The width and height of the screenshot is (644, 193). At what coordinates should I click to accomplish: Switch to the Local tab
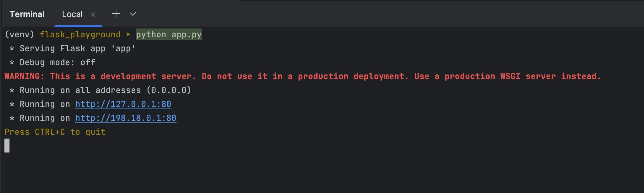click(72, 15)
